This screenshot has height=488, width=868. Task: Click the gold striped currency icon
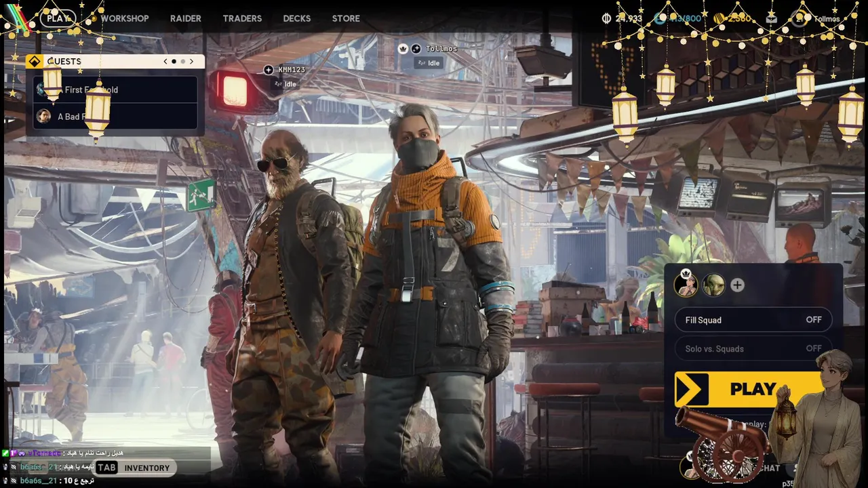tap(719, 18)
